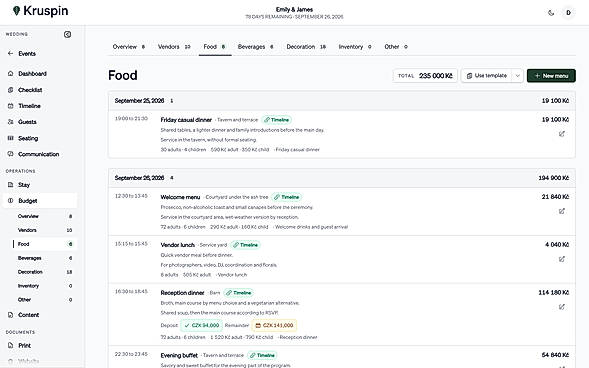
Task: Open Communication in sidebar
Action: [x=33, y=154]
